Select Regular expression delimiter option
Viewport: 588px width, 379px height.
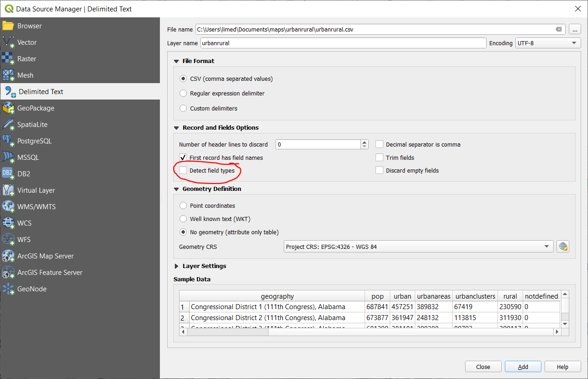click(183, 93)
